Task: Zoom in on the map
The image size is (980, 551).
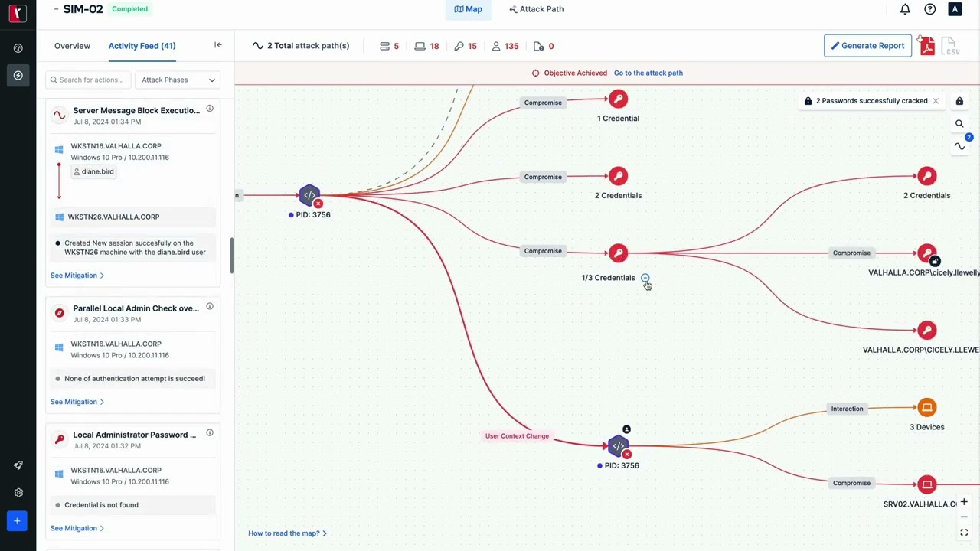Action: tap(964, 502)
